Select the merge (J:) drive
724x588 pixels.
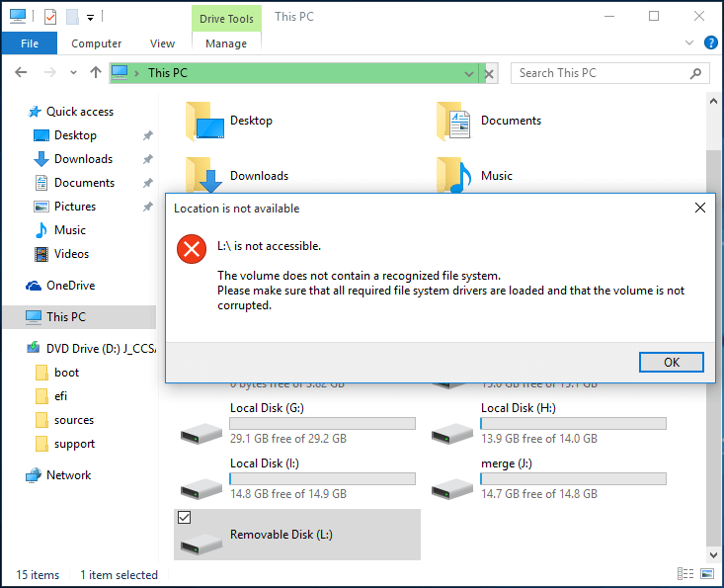(548, 478)
